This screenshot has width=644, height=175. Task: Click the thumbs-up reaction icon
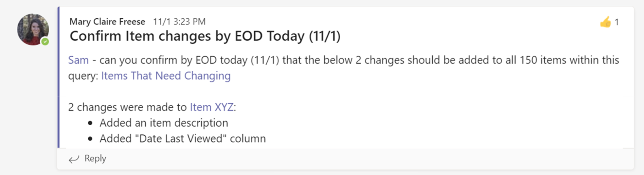pyautogui.click(x=605, y=22)
